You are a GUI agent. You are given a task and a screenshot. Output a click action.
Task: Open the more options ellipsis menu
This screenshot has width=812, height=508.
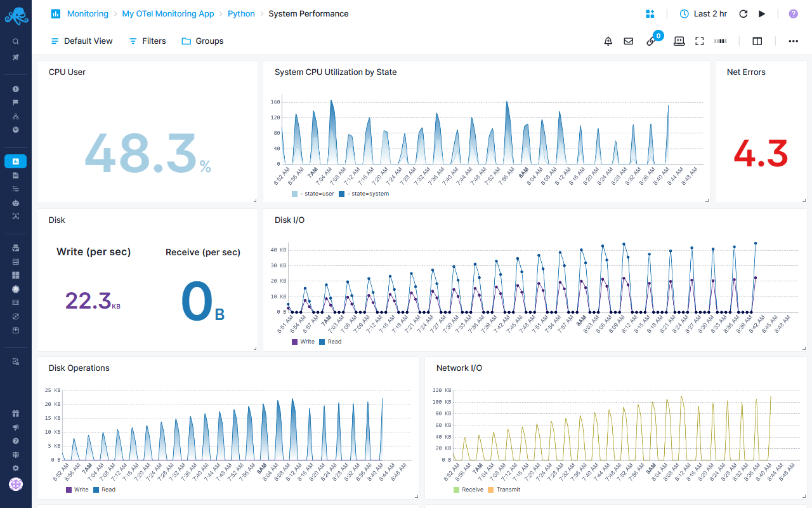point(793,41)
